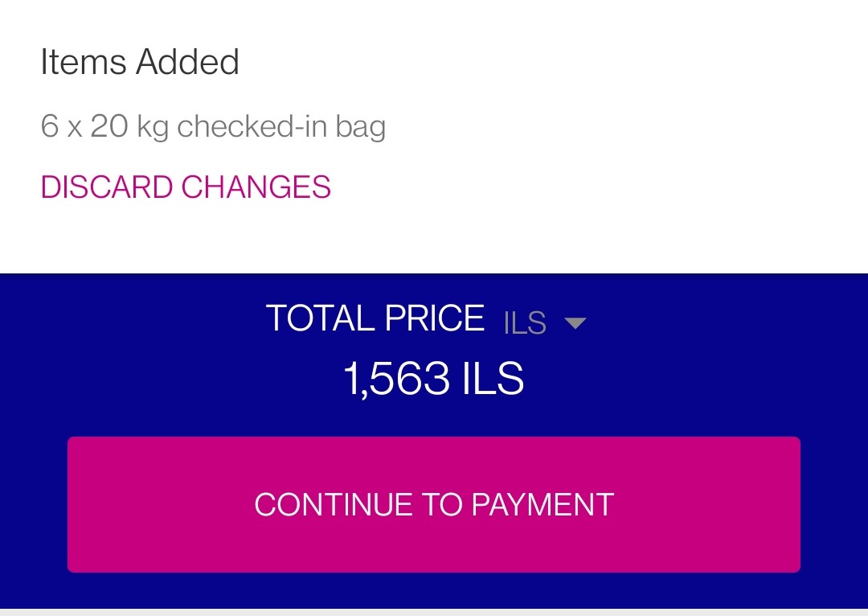Tap the gray triangle next to ILS
The width and height of the screenshot is (868, 616).
(x=575, y=323)
